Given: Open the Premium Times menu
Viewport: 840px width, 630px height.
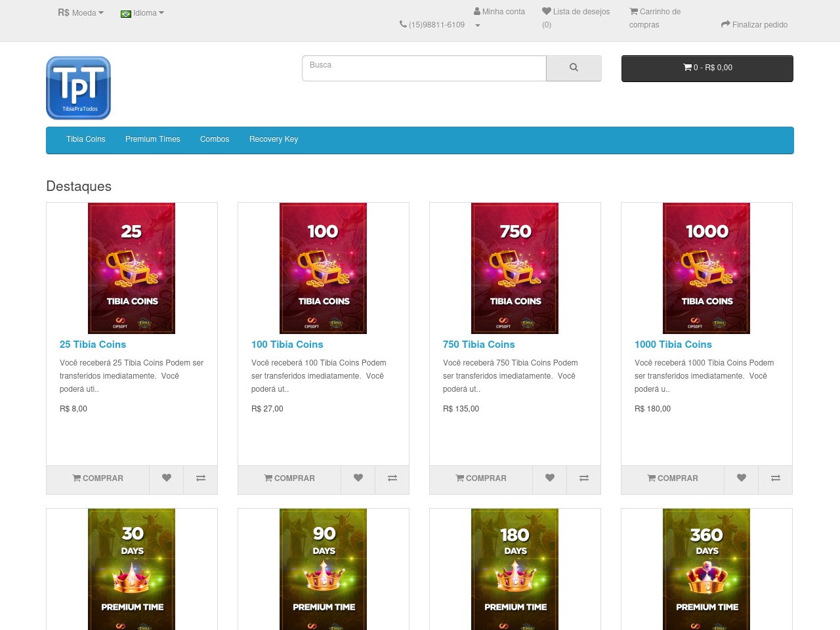Looking at the screenshot, I should pos(153,139).
